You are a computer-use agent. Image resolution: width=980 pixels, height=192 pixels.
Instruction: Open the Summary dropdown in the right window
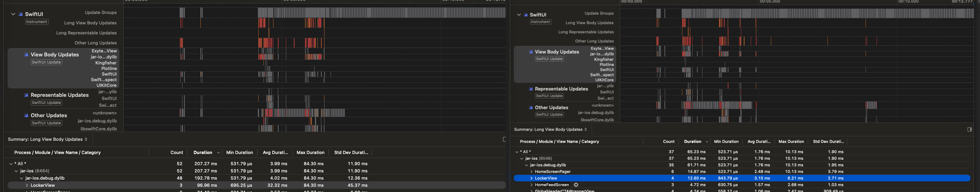(550, 129)
